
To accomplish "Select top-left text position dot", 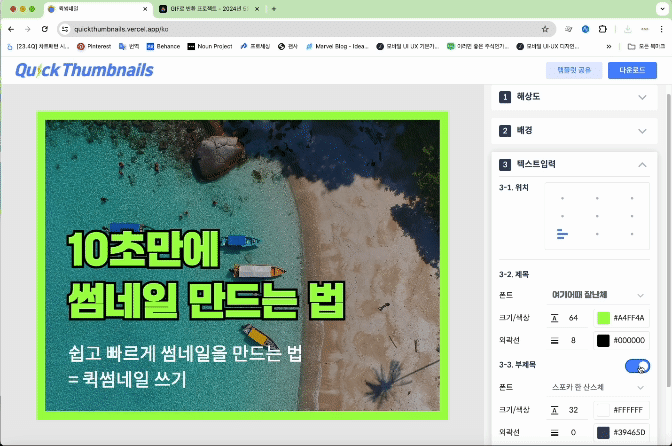I will pos(562,198).
